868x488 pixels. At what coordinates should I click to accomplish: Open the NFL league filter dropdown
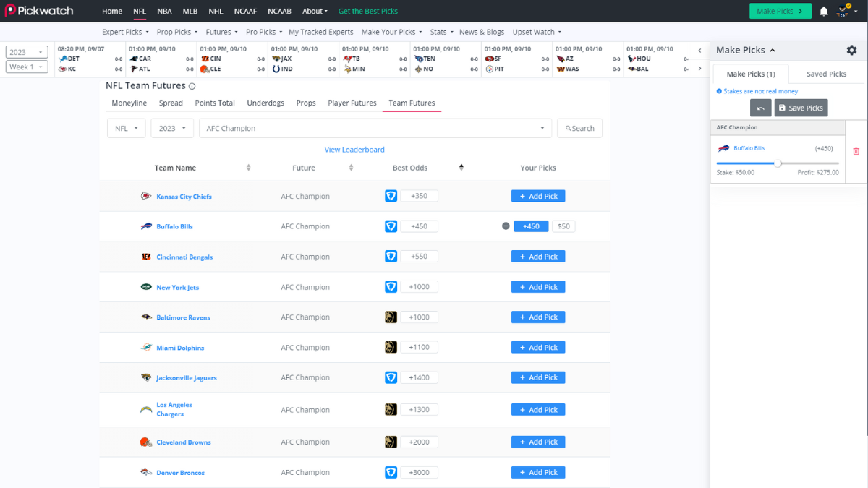pyautogui.click(x=127, y=128)
